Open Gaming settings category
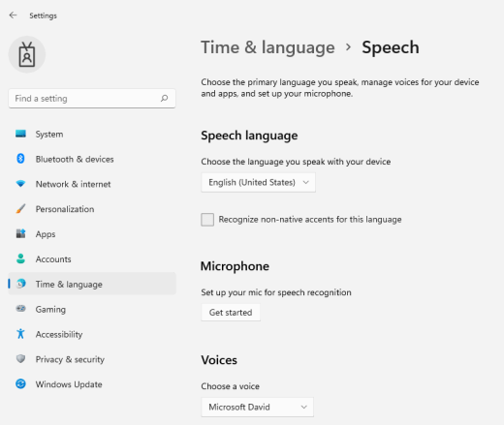The image size is (504, 425). [92, 309]
